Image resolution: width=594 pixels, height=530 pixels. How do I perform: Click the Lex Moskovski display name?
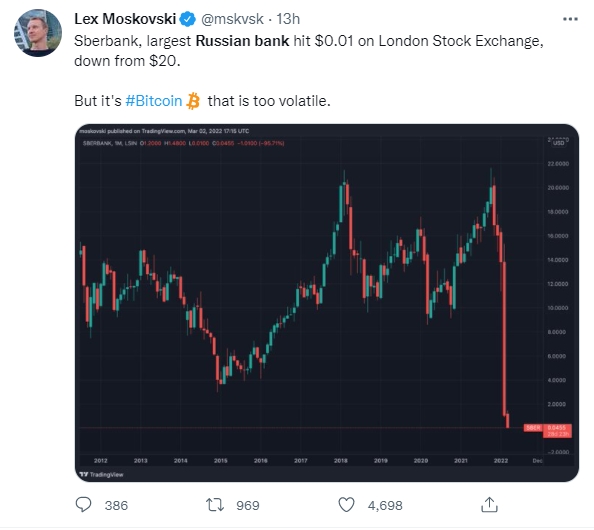pos(125,19)
